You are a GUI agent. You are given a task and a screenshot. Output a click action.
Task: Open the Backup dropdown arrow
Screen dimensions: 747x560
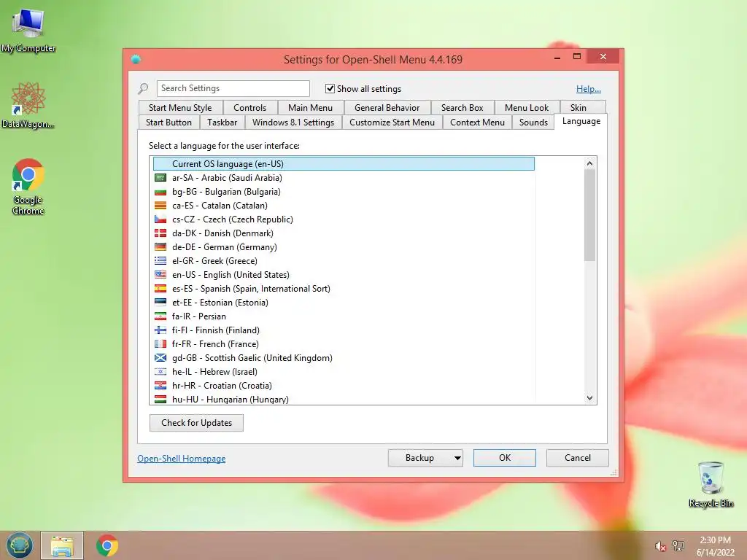point(457,458)
